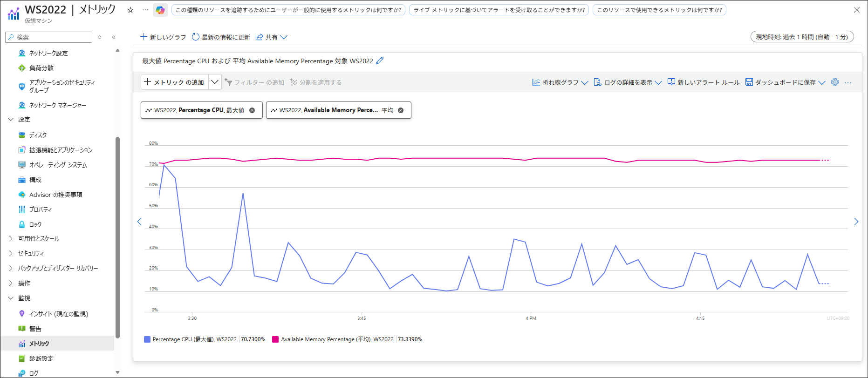
Task: Collapse the left navigation menu
Action: (x=114, y=37)
